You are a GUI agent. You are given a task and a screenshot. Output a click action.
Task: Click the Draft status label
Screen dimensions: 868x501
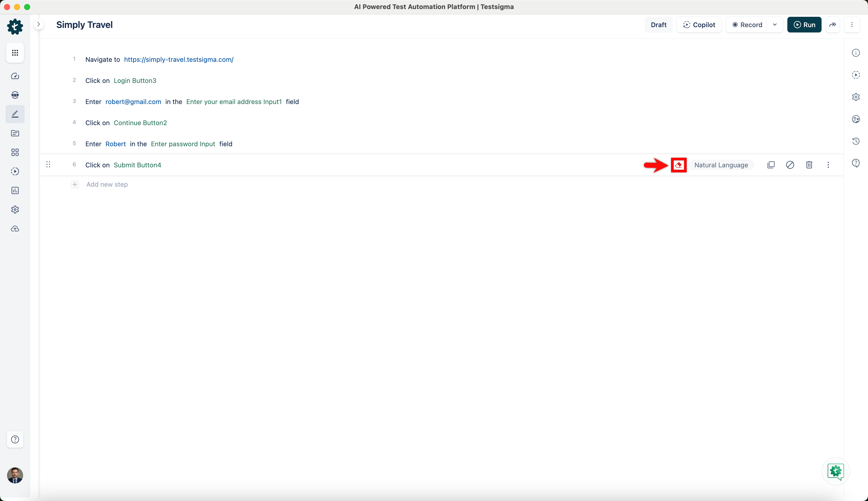coord(658,25)
